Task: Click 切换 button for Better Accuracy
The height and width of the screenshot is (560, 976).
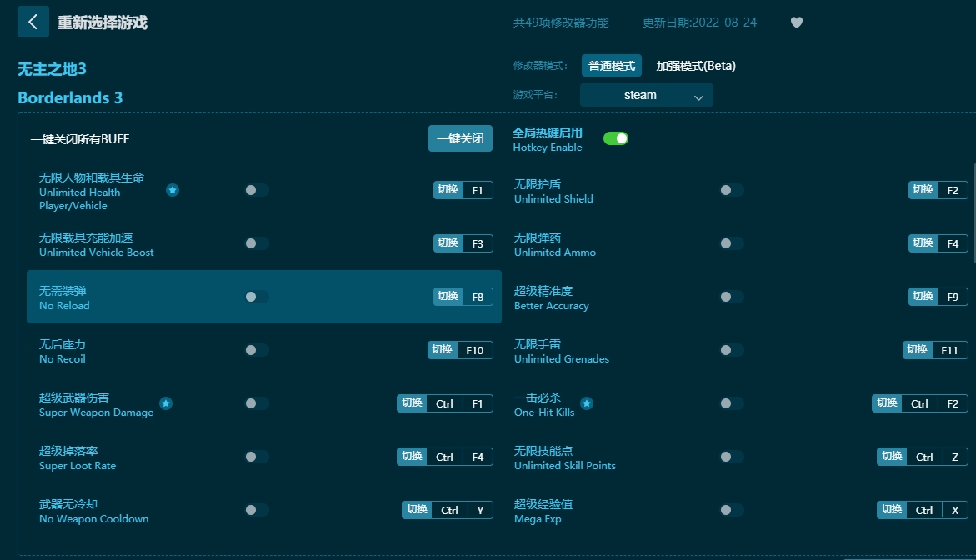Action: 923,297
